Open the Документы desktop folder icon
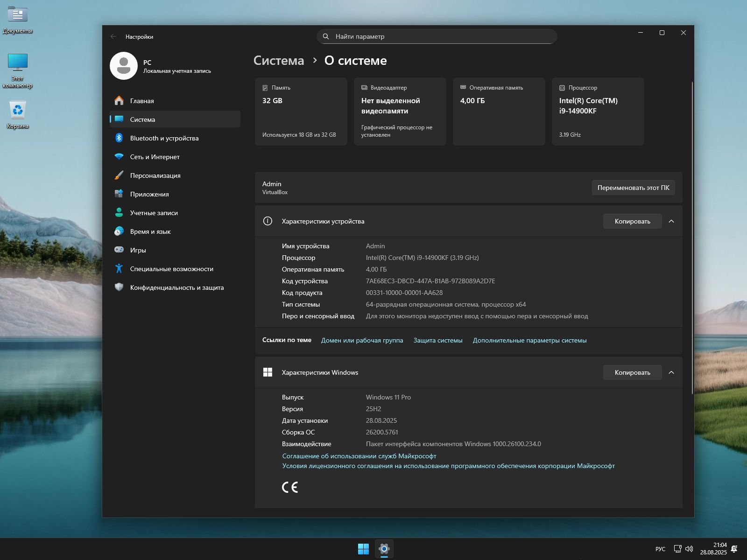The height and width of the screenshot is (560, 747). coord(18,15)
